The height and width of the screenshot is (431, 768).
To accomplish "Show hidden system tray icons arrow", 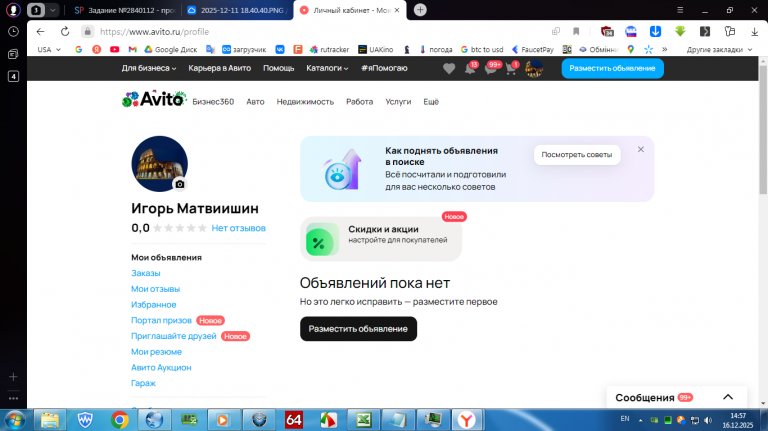I will [x=640, y=420].
